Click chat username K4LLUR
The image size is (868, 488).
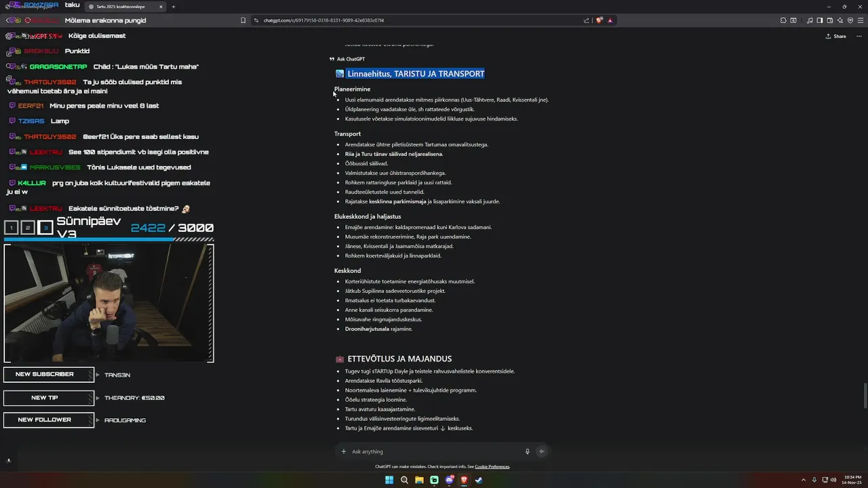click(x=32, y=184)
